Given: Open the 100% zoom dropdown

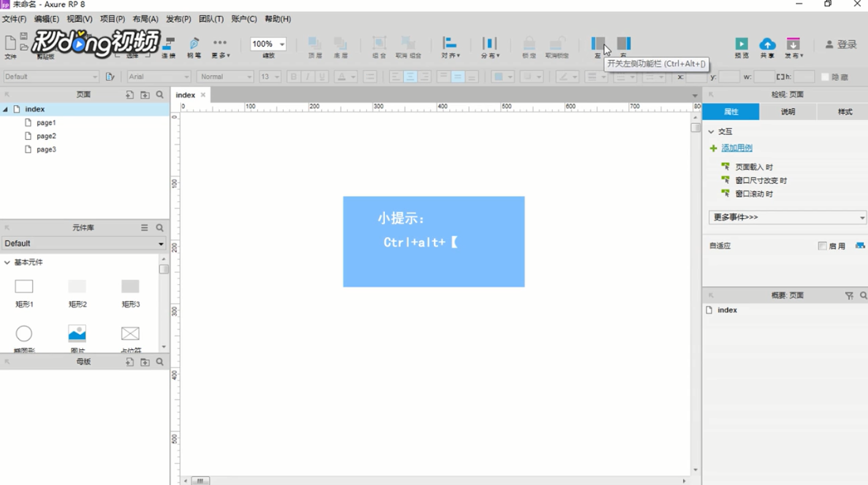Looking at the screenshot, I should point(281,44).
